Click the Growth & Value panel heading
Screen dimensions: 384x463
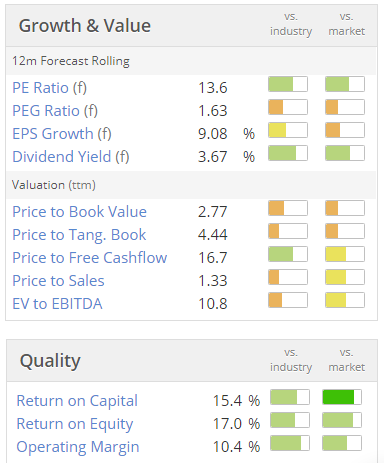pyautogui.click(x=85, y=26)
